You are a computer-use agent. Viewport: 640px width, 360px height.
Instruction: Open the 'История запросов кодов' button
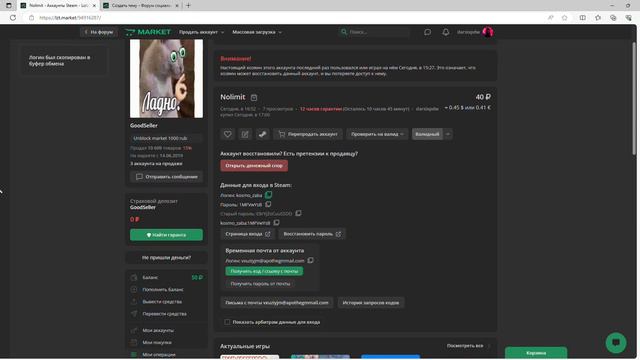pyautogui.click(x=371, y=302)
